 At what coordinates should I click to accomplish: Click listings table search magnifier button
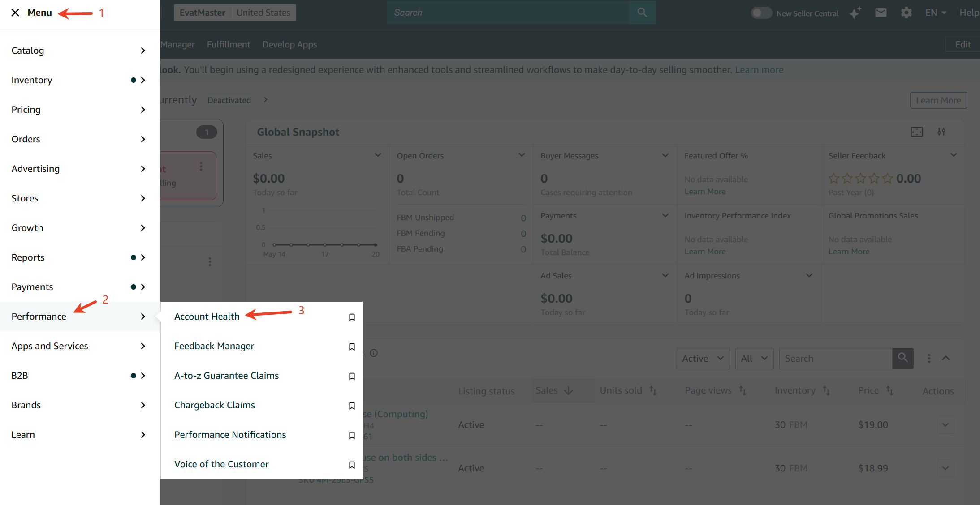pyautogui.click(x=902, y=358)
